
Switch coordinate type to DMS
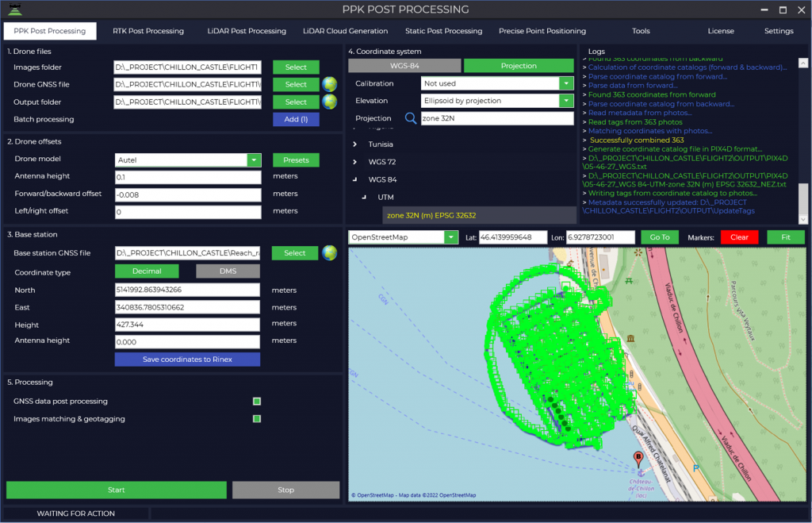point(228,271)
